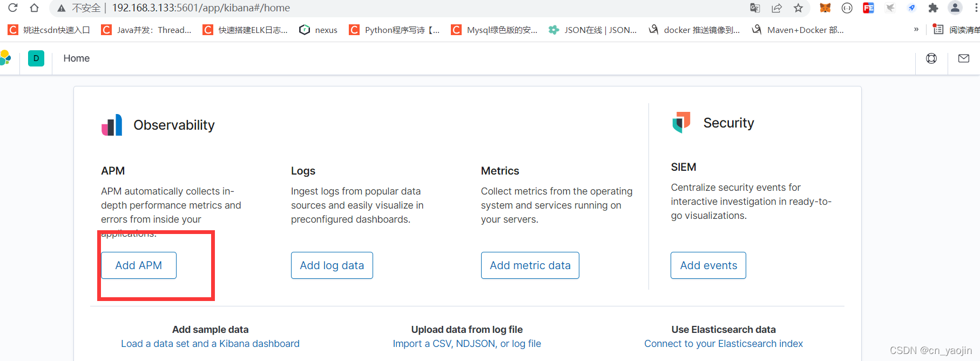980x361 pixels.
Task: Click the Upload data from log file heading
Action: (x=467, y=330)
